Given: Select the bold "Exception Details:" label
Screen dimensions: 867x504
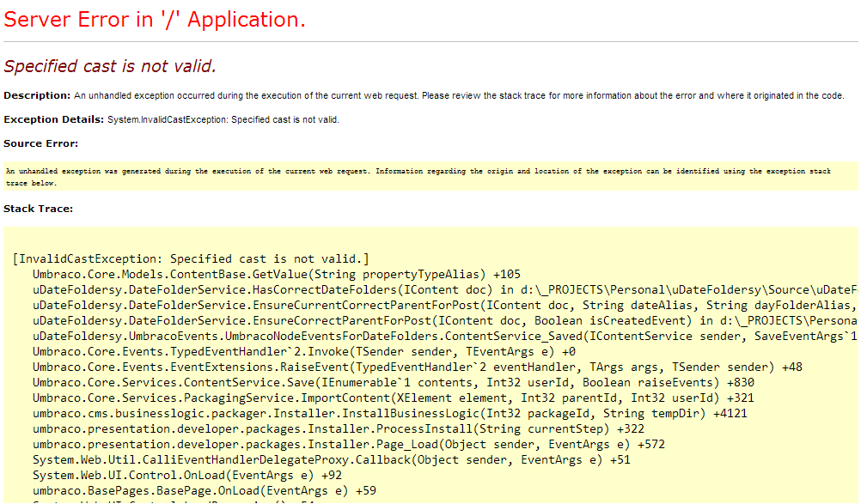Looking at the screenshot, I should point(53,119).
